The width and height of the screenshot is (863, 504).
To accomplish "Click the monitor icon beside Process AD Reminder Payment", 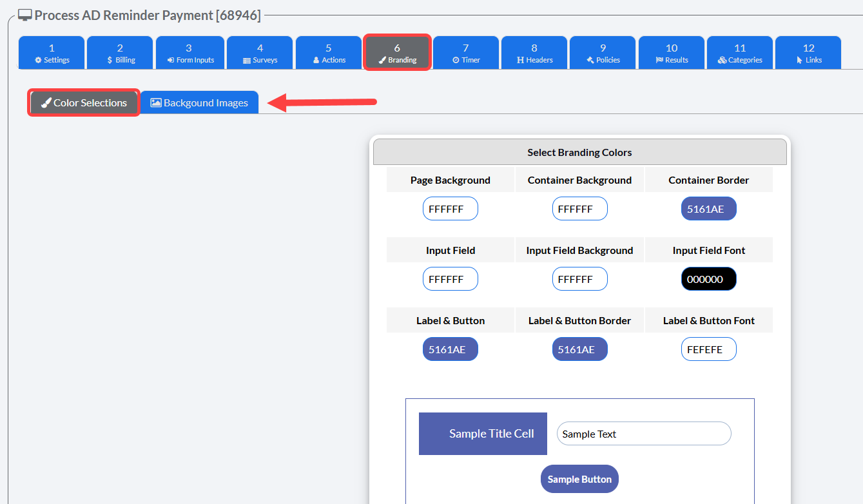I will pyautogui.click(x=25, y=15).
